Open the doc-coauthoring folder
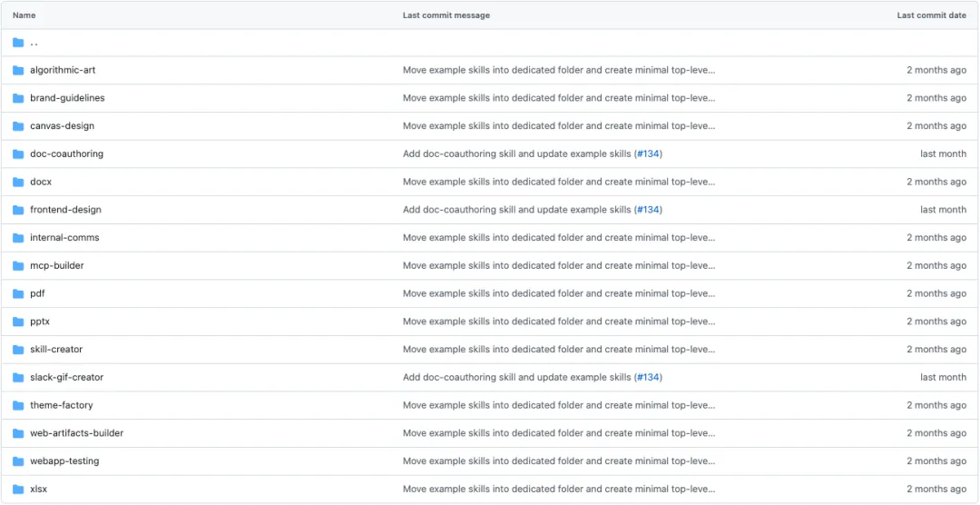This screenshot has width=980, height=505. 66,154
